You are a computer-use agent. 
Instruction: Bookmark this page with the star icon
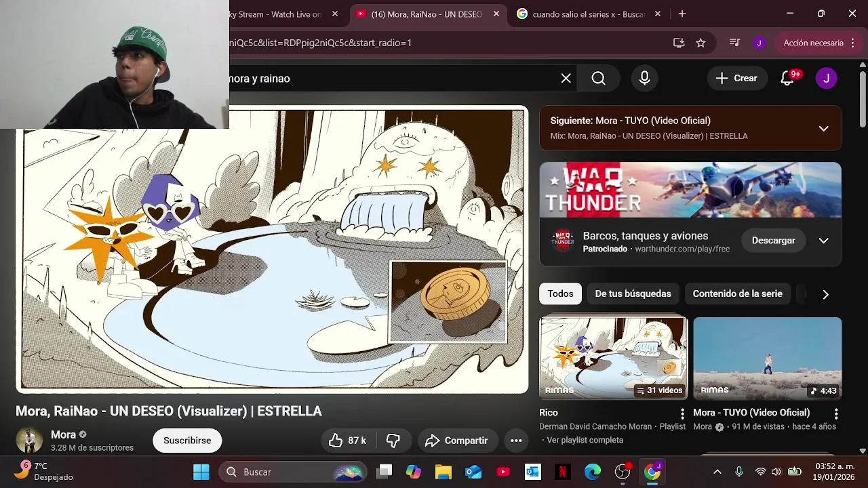point(701,43)
